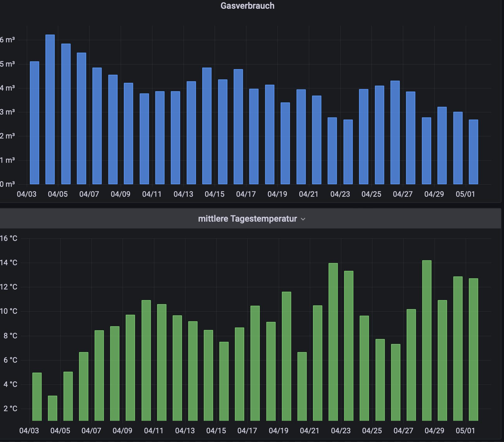Click 04/13 date label under temperature chart
504x442 pixels.
coord(185,431)
